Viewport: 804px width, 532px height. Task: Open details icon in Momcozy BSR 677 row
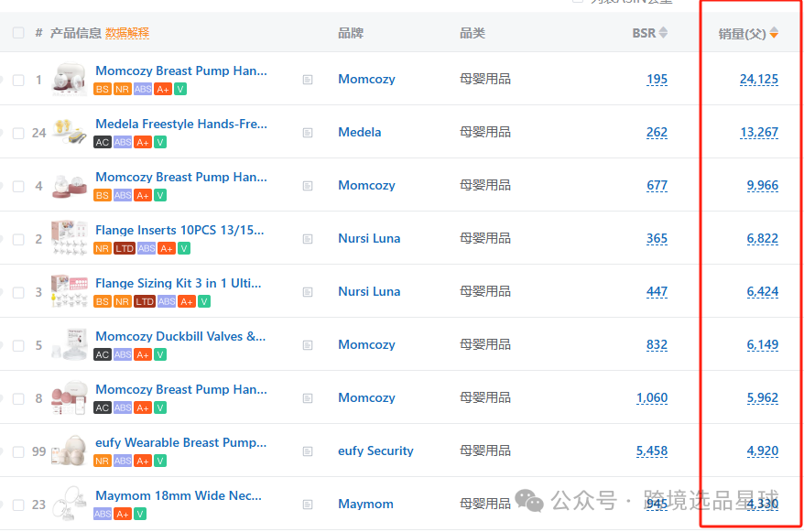(308, 186)
